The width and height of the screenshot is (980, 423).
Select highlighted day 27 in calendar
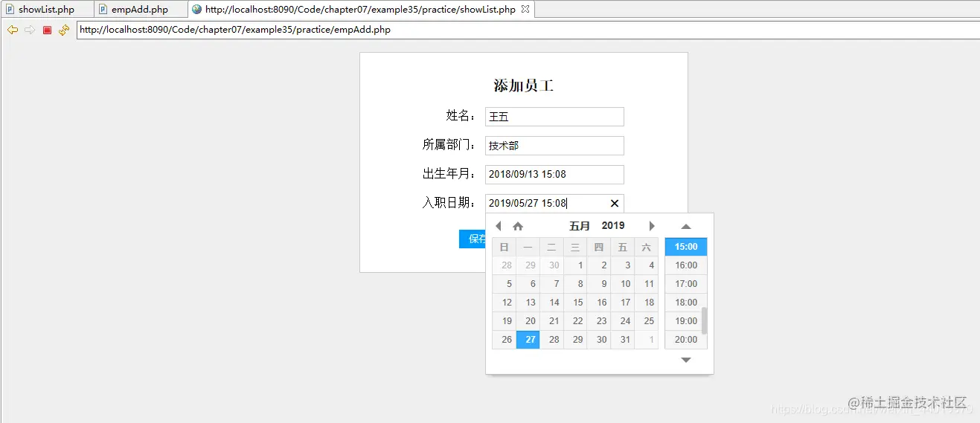tap(528, 340)
